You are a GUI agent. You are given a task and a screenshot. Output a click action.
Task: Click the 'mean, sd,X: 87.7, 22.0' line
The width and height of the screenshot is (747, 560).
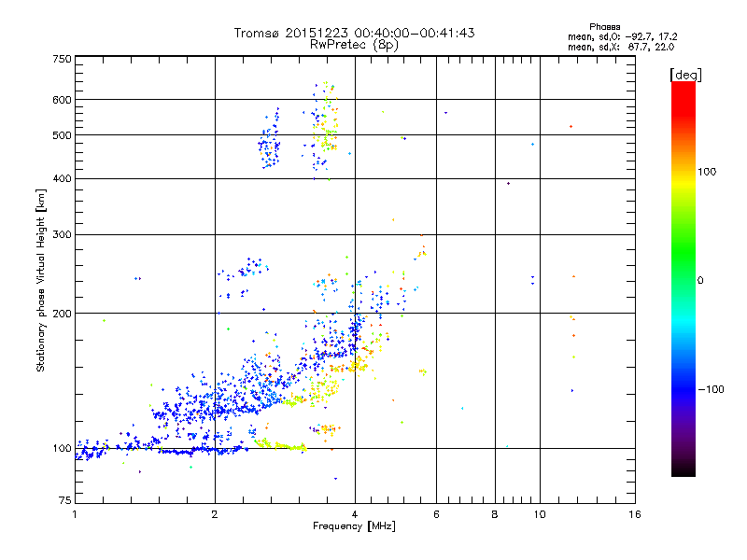[621, 48]
